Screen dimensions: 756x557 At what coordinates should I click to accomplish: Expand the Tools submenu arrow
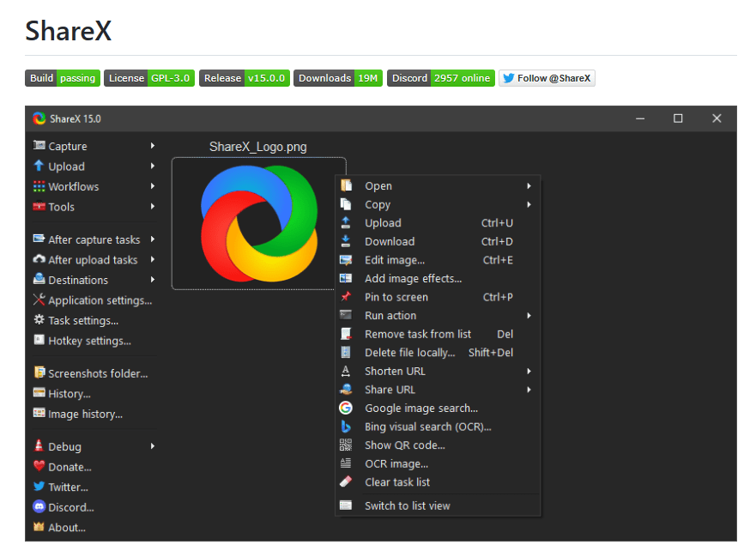point(153,206)
